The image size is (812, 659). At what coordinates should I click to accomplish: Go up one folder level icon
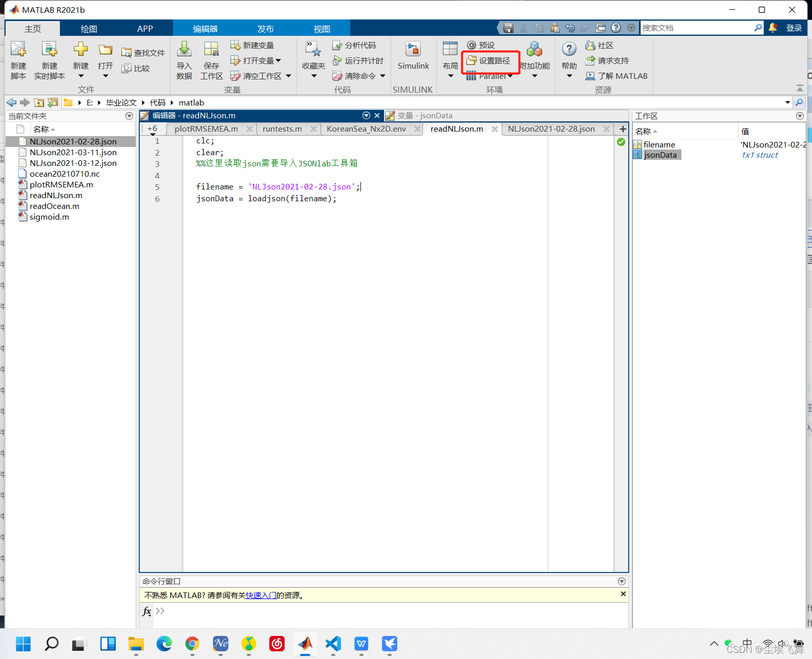(39, 102)
